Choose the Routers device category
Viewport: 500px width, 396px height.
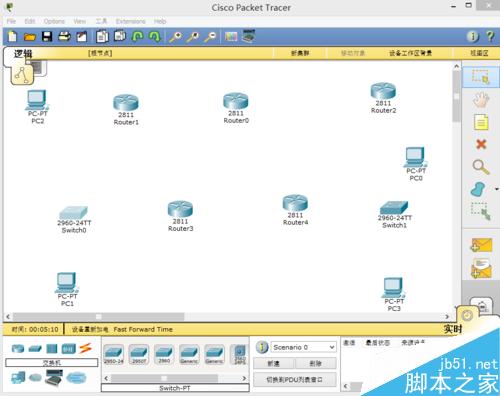pyautogui.click(x=18, y=349)
